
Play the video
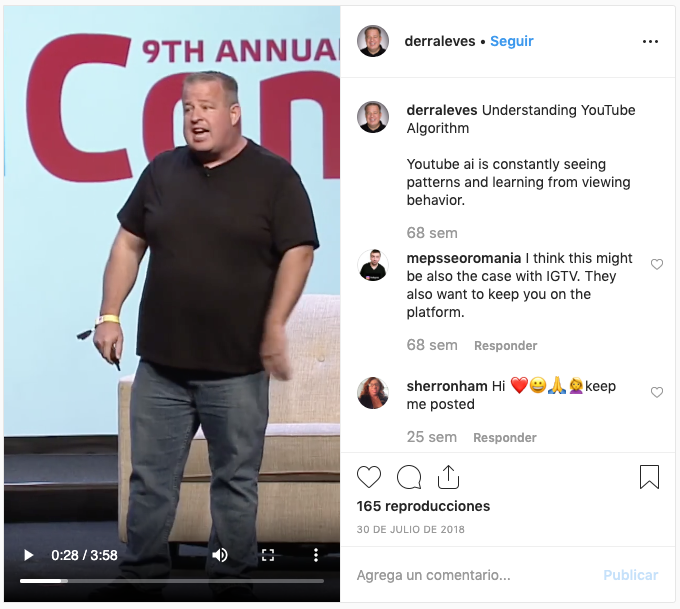(x=29, y=555)
